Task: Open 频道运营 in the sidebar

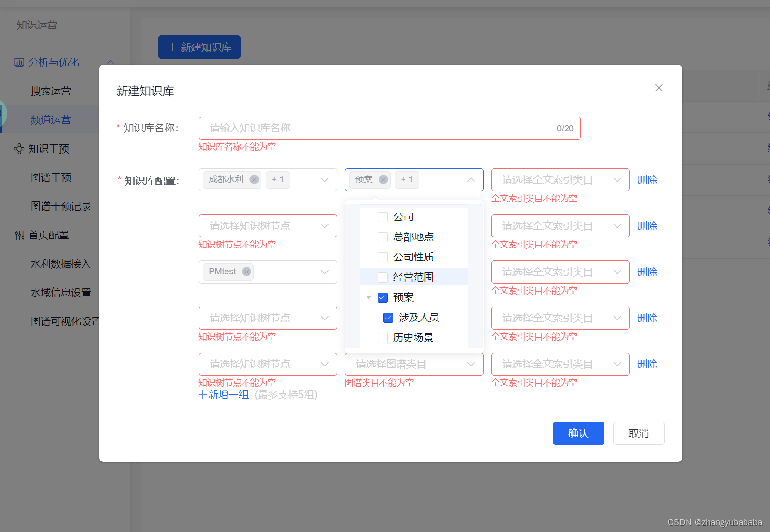Action: point(51,120)
